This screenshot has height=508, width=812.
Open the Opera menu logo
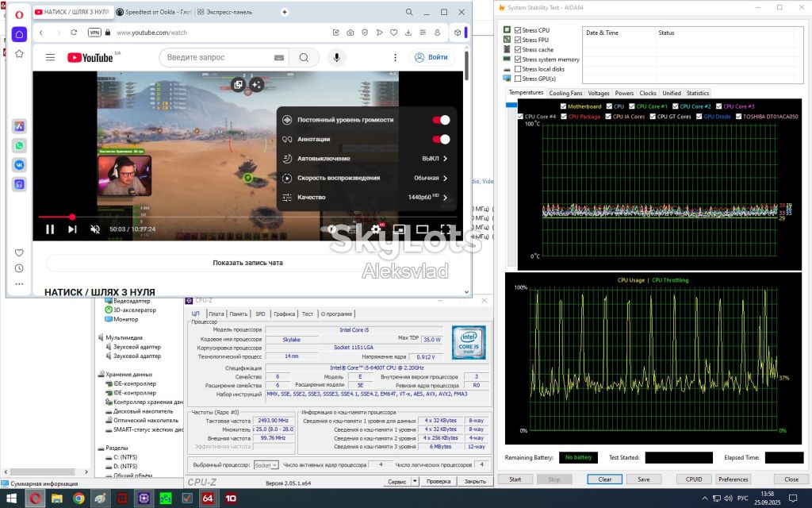[x=19, y=14]
